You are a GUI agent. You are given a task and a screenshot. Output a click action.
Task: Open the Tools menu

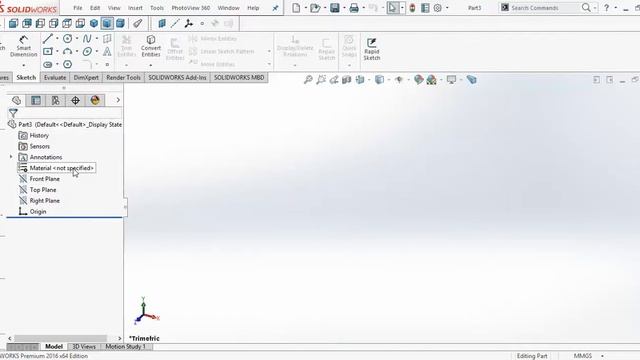(x=157, y=8)
